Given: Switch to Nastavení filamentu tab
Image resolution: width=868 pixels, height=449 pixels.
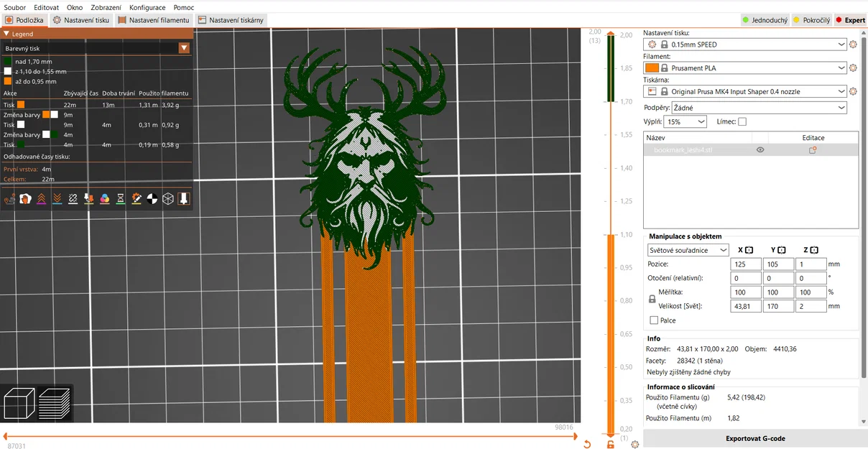Looking at the screenshot, I should (x=154, y=20).
